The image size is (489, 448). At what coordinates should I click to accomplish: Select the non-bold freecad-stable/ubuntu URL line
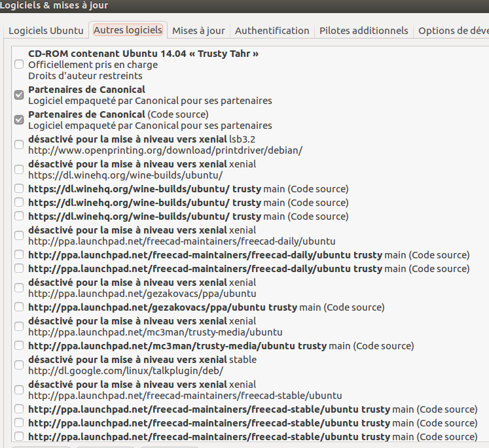point(185,396)
